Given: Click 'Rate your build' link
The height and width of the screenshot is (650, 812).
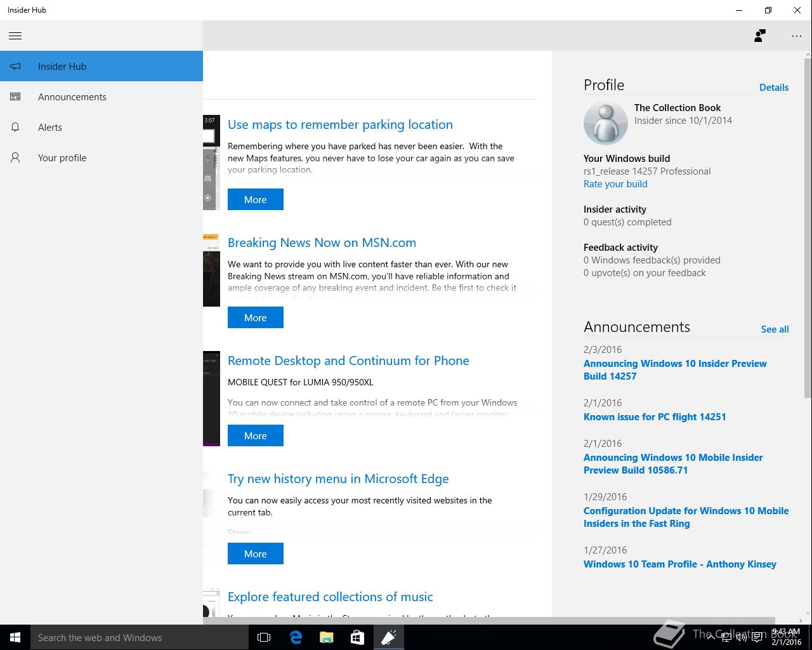Looking at the screenshot, I should [x=615, y=184].
